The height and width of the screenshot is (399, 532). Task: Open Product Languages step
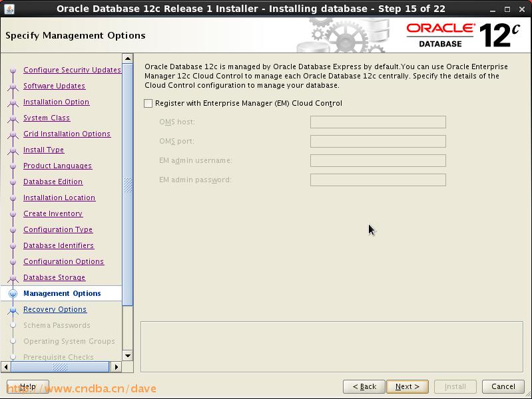click(58, 166)
